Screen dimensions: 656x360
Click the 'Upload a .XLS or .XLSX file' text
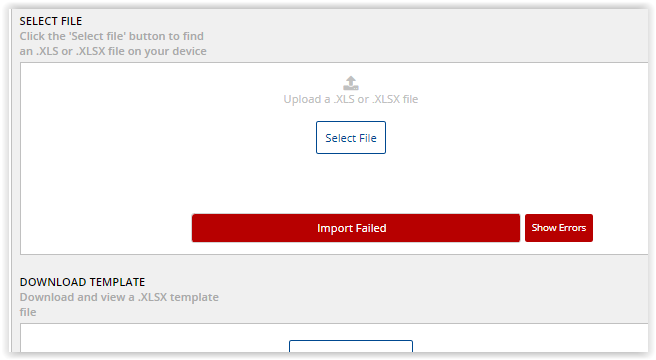pos(351,99)
